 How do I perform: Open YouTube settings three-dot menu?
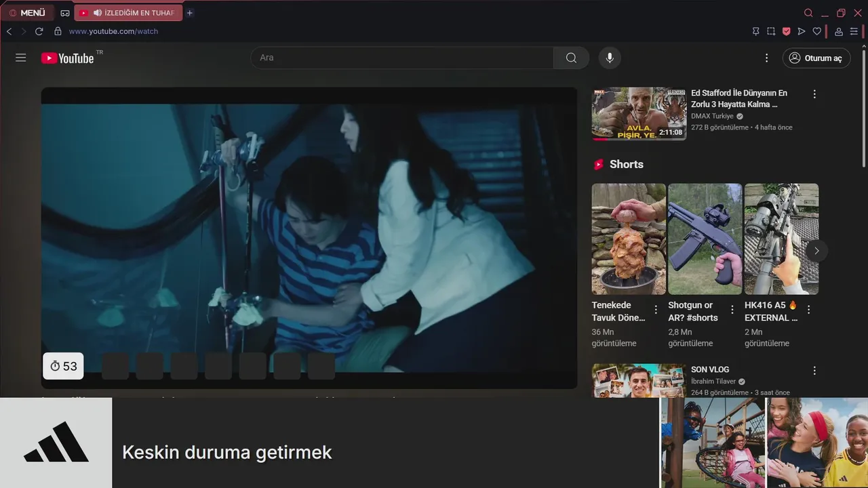click(x=767, y=58)
